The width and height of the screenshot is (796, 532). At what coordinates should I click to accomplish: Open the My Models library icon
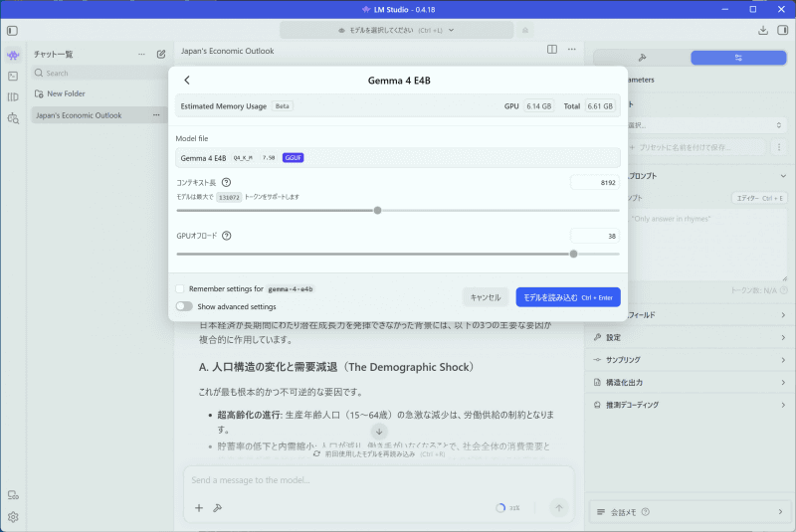point(13,96)
